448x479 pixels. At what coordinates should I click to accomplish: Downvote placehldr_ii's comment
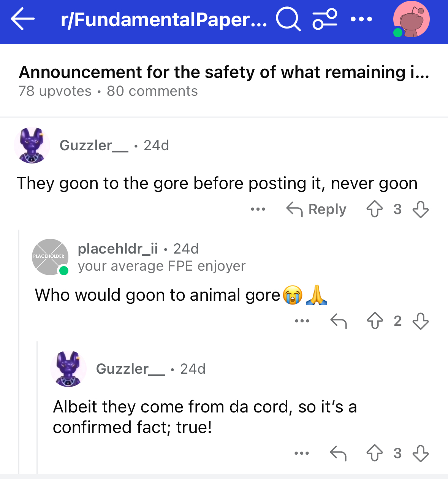pyautogui.click(x=420, y=321)
